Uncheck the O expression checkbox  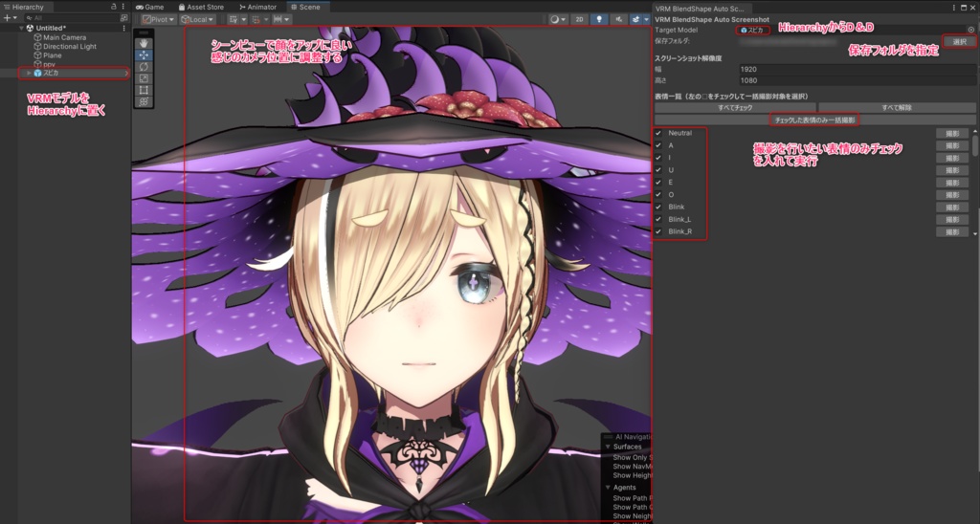[658, 195]
